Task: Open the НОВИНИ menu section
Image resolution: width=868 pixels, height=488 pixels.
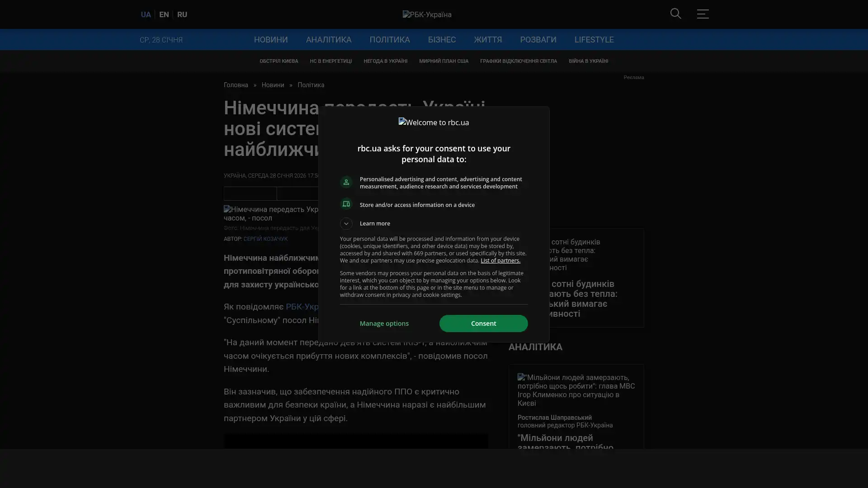Action: [x=270, y=40]
